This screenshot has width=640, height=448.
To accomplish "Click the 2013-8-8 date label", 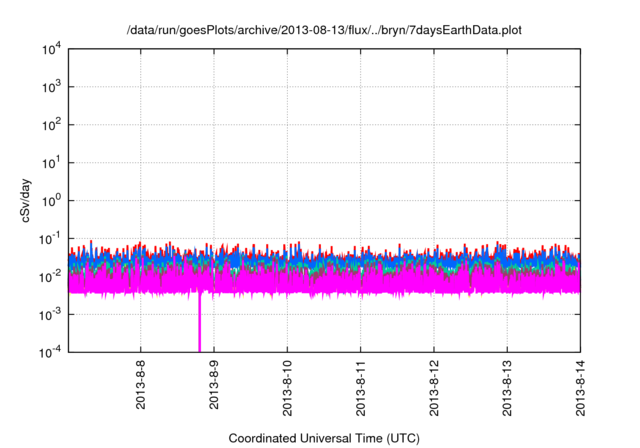I will 141,385.
